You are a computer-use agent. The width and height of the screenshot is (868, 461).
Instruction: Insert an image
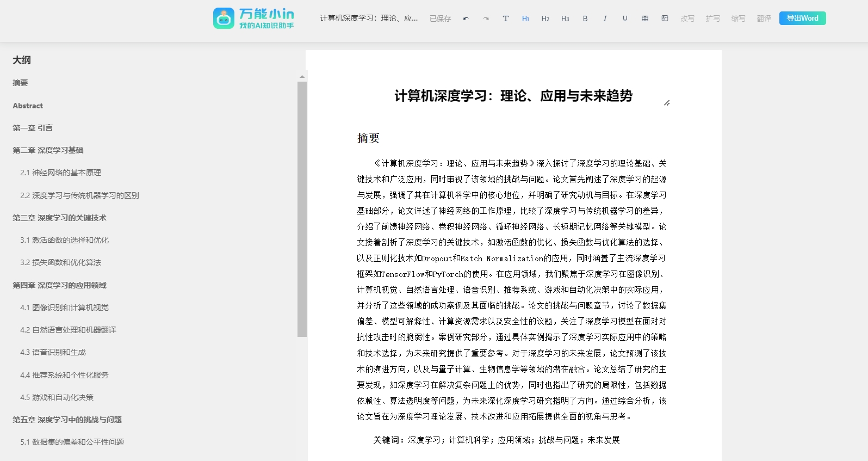(x=665, y=19)
